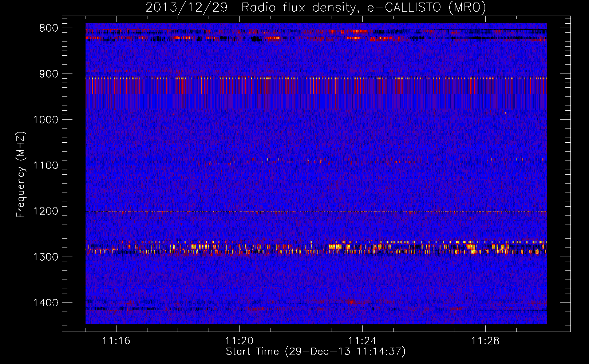Screen dimensions: 589x364
Task: Select the 1400 frequency axis label
Action: point(46,303)
